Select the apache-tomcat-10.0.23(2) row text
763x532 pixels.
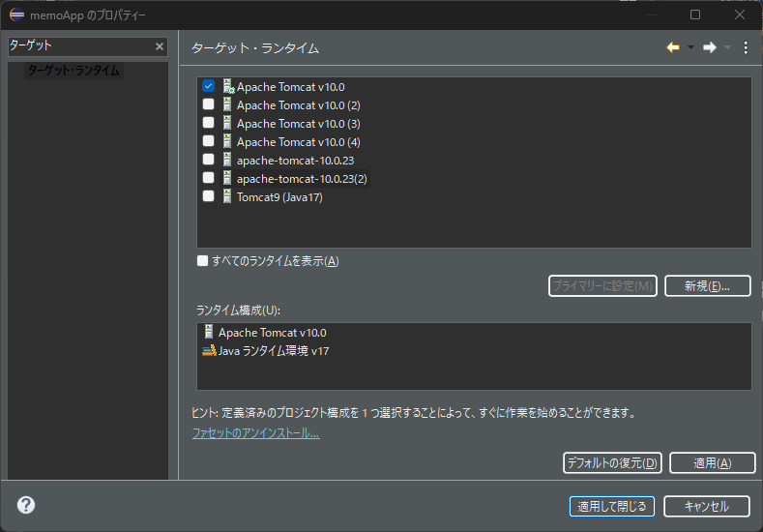click(x=302, y=179)
